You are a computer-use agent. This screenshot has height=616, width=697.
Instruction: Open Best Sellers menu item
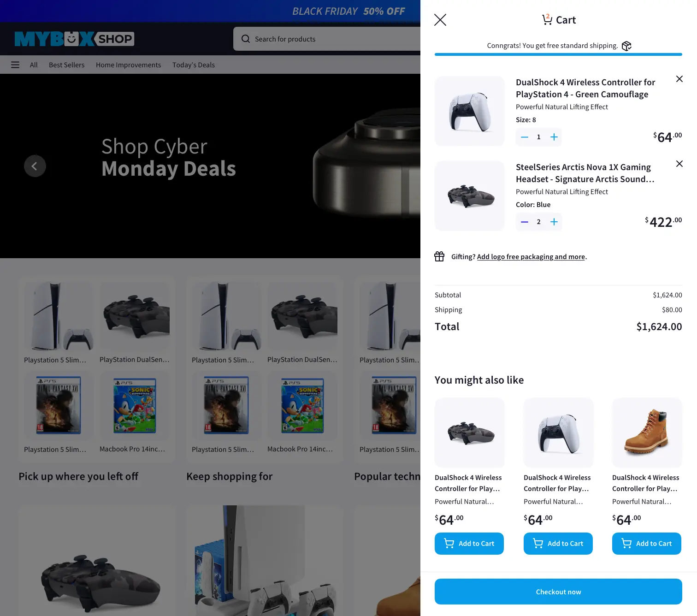coord(67,65)
